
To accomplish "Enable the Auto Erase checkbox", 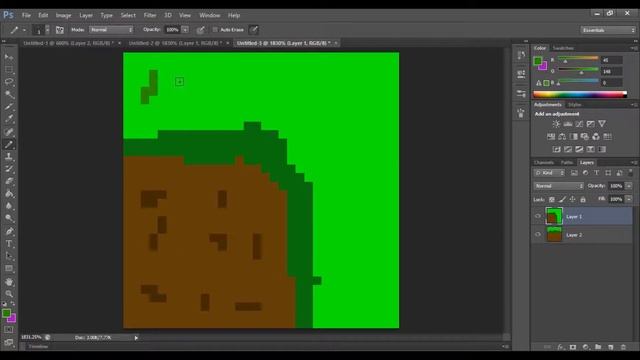I will [x=215, y=30].
